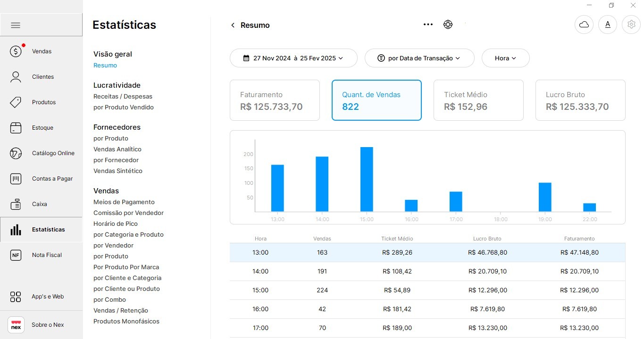The width and height of the screenshot is (644, 339).
Task: Click the cloud sync button
Action: pos(584,25)
